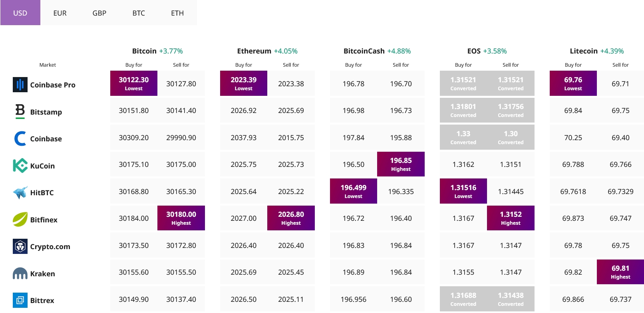Click KuCoin Litecoin sell price 69.766
The width and height of the screenshot is (644, 313).
(620, 164)
